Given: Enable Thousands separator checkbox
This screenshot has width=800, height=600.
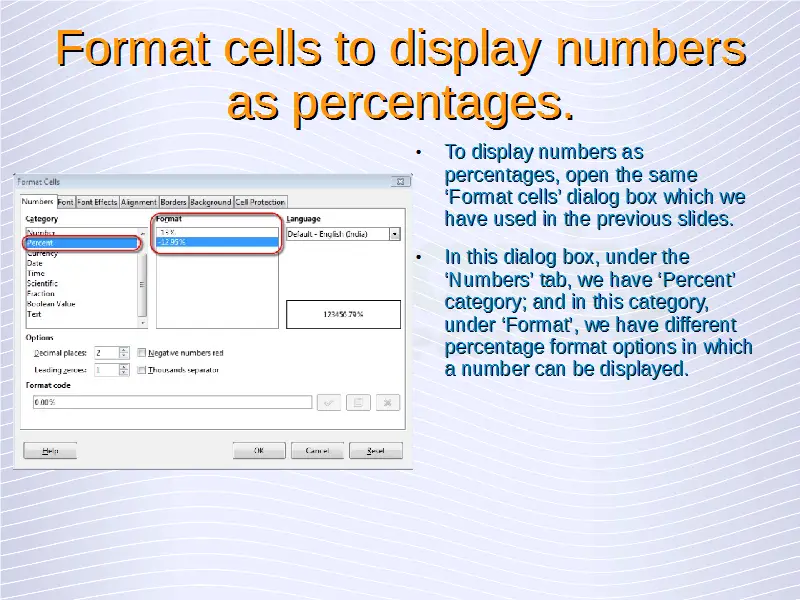Looking at the screenshot, I should click(142, 370).
